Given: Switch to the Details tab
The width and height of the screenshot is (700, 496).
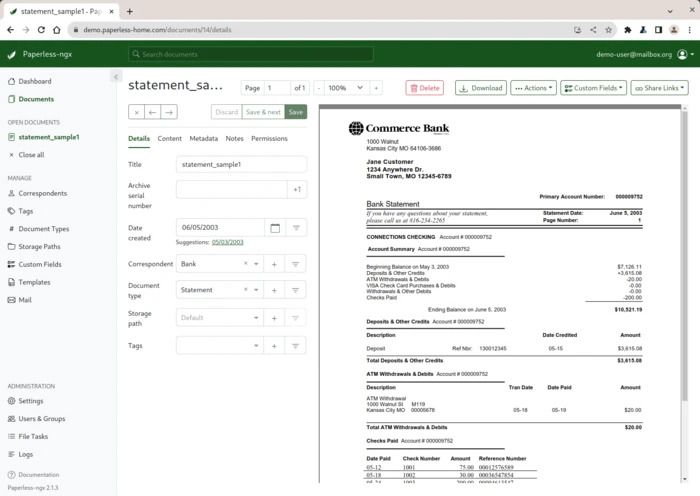Looking at the screenshot, I should click(x=139, y=139).
